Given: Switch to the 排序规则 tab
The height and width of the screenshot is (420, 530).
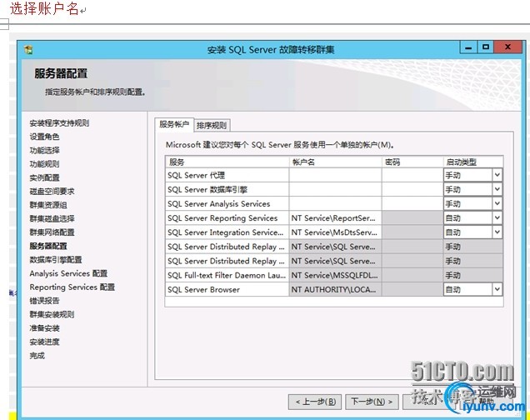Looking at the screenshot, I should coord(212,125).
